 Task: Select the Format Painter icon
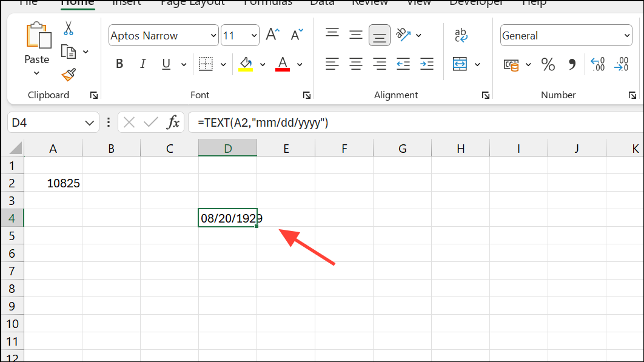tap(68, 75)
